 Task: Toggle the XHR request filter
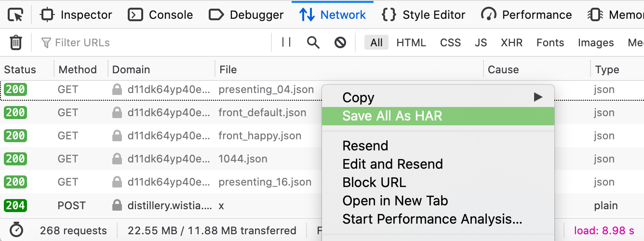[x=511, y=43]
